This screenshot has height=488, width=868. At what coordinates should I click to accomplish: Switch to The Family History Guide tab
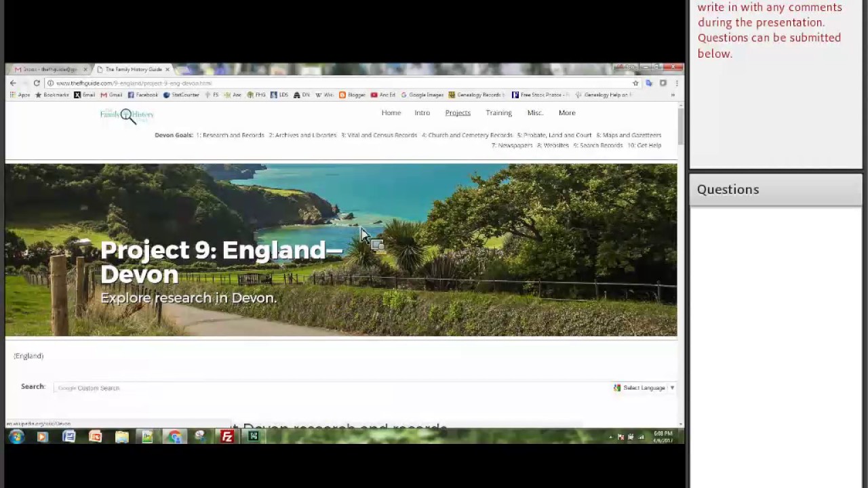click(133, 69)
